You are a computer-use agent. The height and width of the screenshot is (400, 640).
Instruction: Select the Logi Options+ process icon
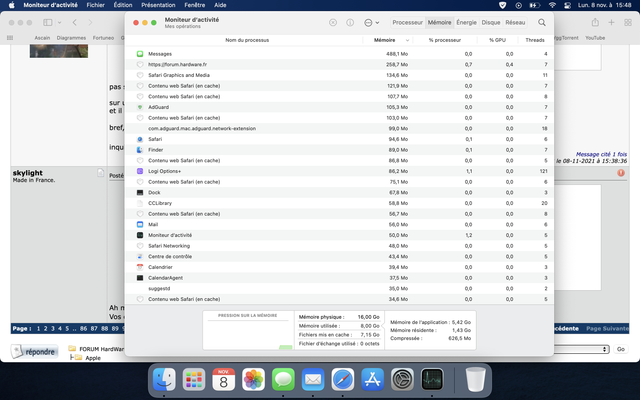pyautogui.click(x=140, y=171)
